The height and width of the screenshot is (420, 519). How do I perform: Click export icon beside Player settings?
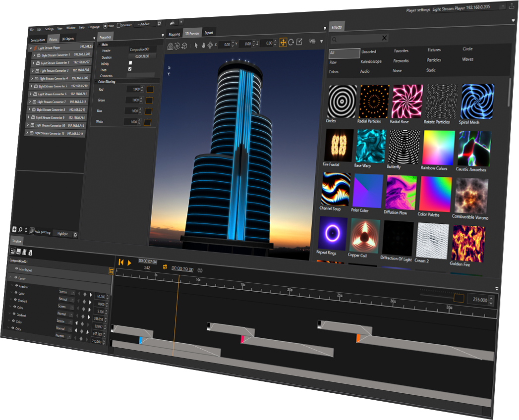pyautogui.click(x=512, y=5)
